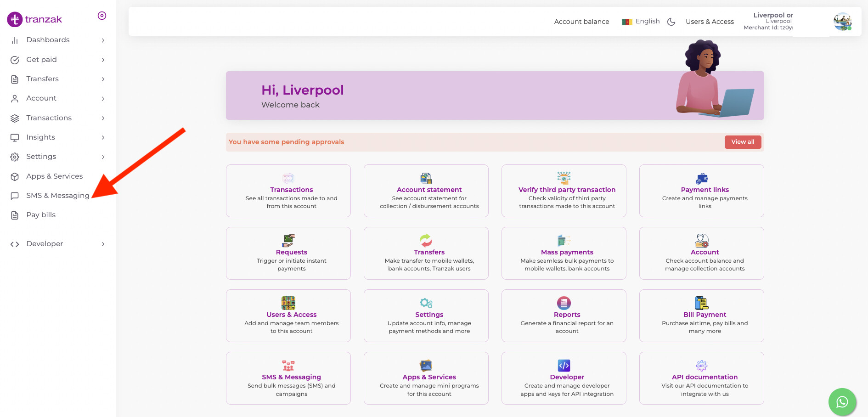Open the English language dropdown
The width and height of the screenshot is (868, 417).
click(x=641, y=22)
